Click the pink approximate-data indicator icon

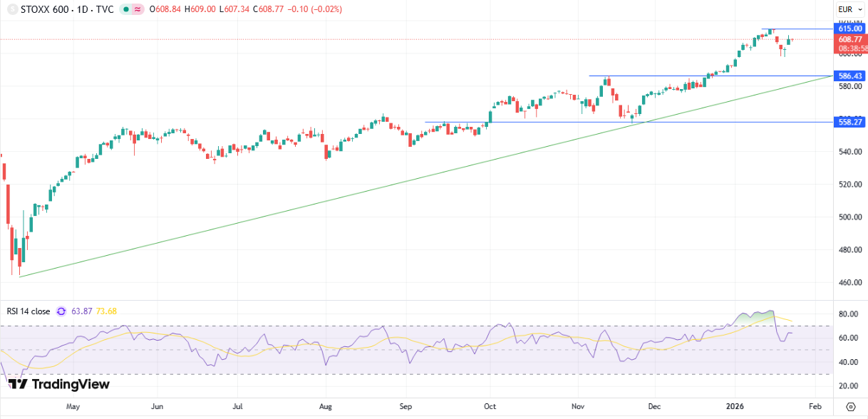137,9
